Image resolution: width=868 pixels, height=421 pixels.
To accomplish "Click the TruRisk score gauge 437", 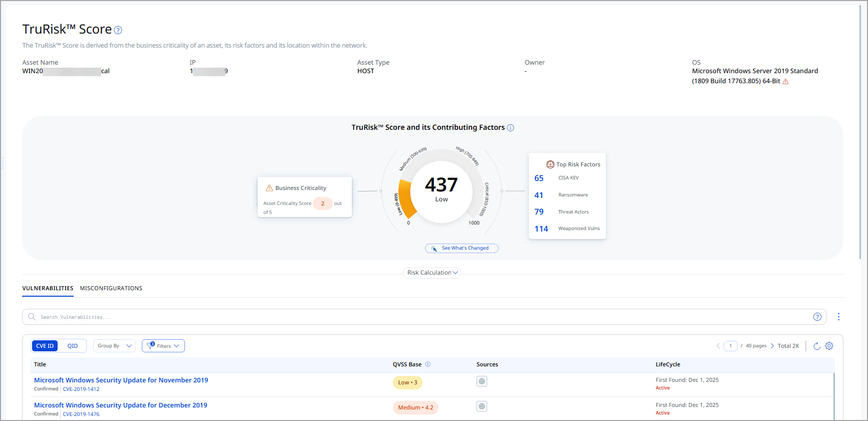I will [x=442, y=185].
